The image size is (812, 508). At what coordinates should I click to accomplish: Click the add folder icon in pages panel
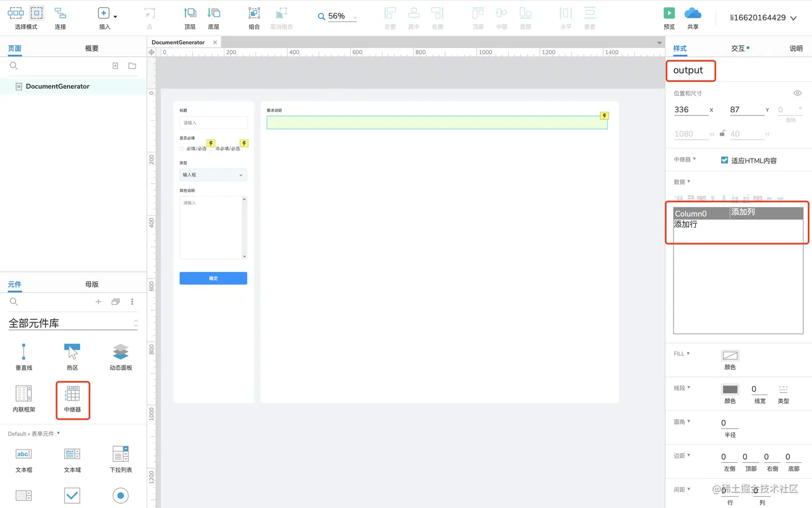(132, 66)
